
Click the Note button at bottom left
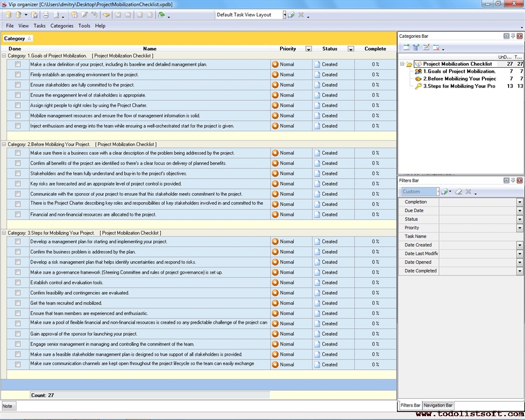click(x=8, y=406)
